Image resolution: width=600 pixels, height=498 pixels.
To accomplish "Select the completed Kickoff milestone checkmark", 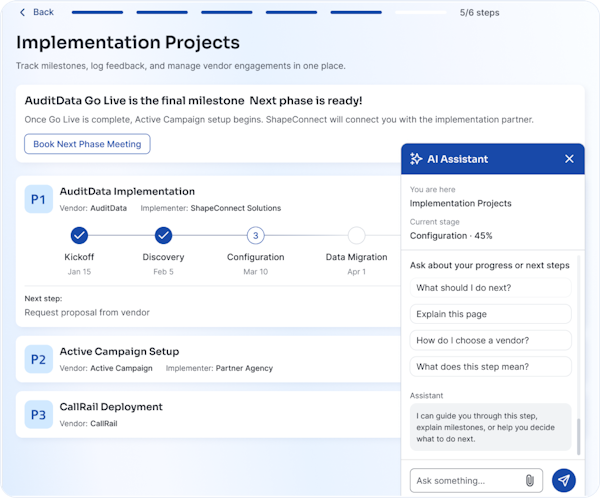I will [79, 235].
